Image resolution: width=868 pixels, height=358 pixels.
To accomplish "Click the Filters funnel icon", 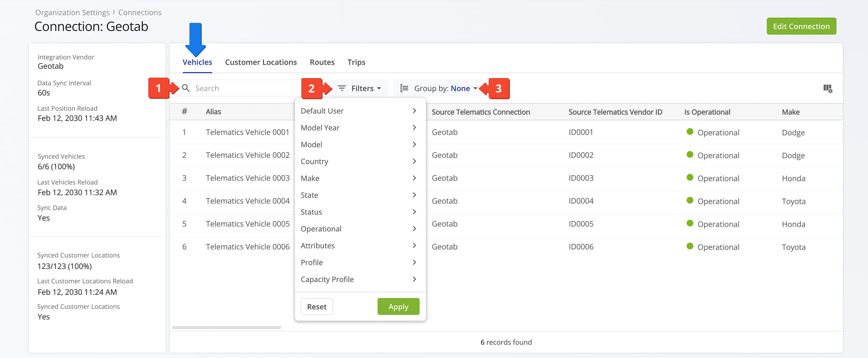I will tap(342, 88).
